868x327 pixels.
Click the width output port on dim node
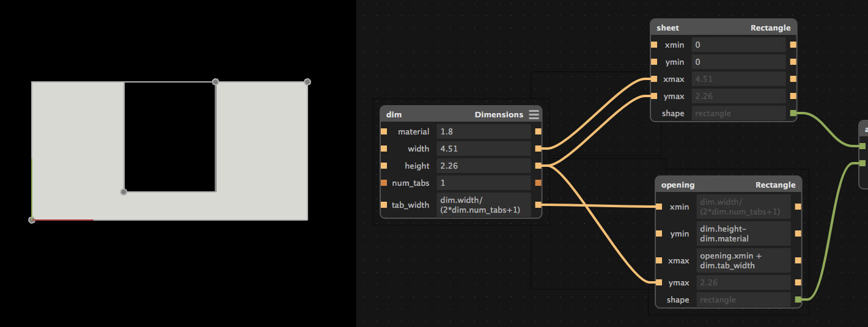click(x=538, y=149)
